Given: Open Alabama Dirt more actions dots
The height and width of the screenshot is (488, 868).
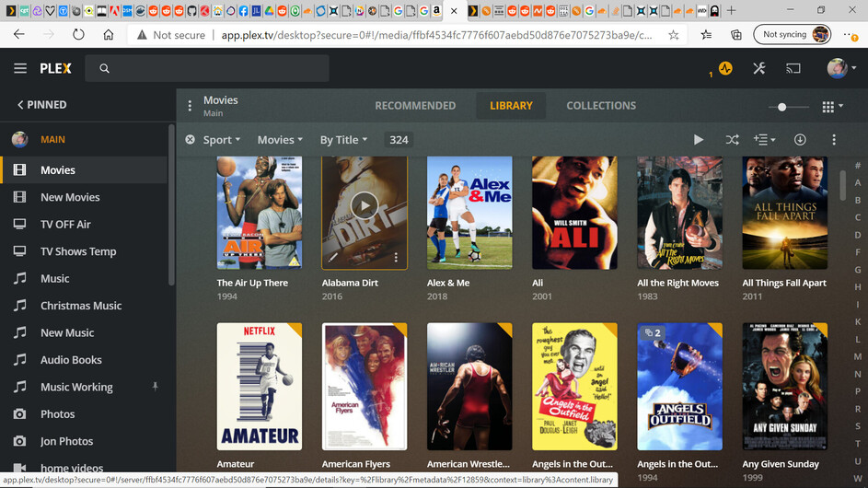Looking at the screenshot, I should tap(396, 258).
